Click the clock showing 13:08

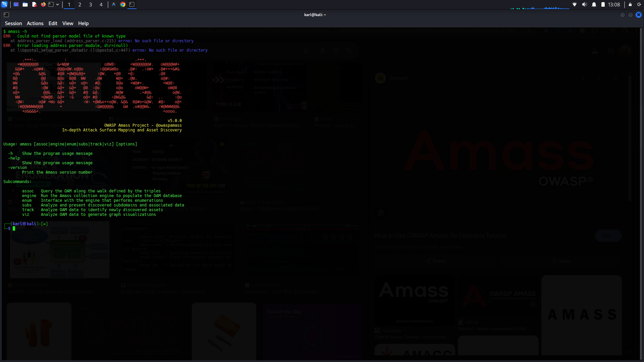click(x=614, y=4)
